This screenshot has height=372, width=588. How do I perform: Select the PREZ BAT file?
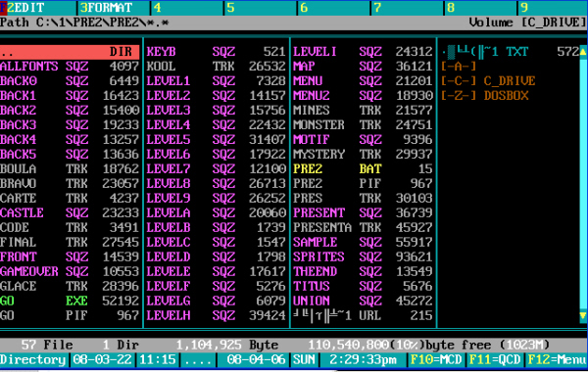tap(363, 169)
